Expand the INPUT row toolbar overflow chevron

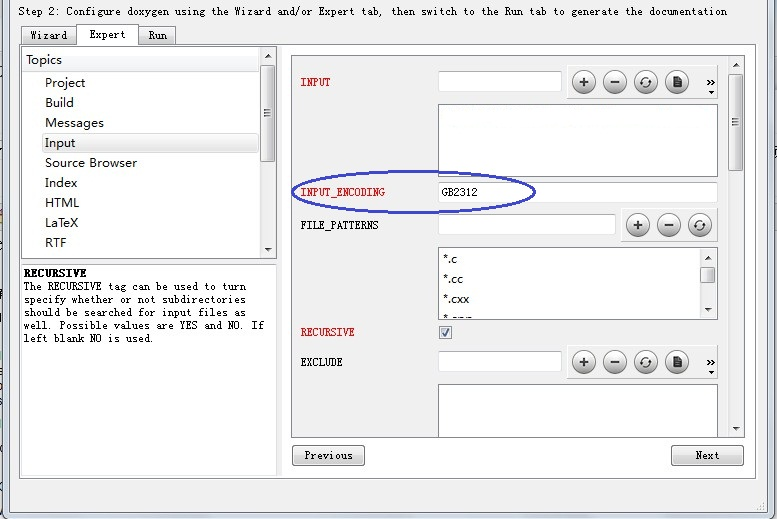(x=711, y=84)
